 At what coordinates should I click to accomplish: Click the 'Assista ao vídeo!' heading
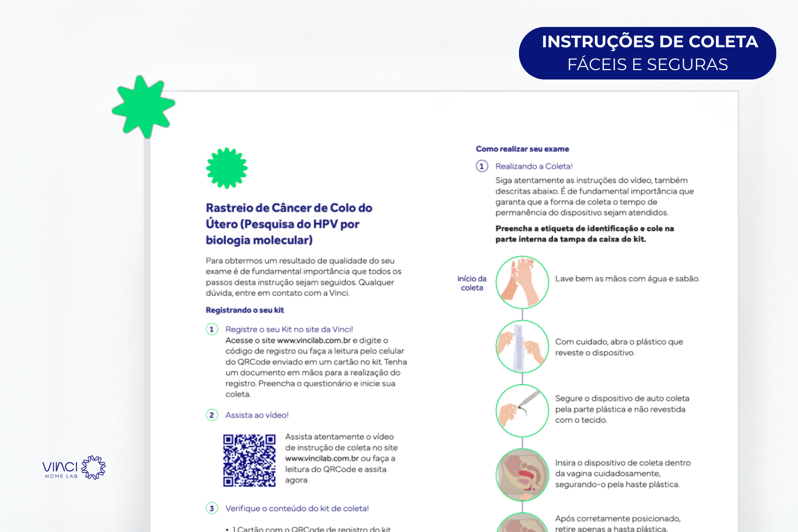257,415
